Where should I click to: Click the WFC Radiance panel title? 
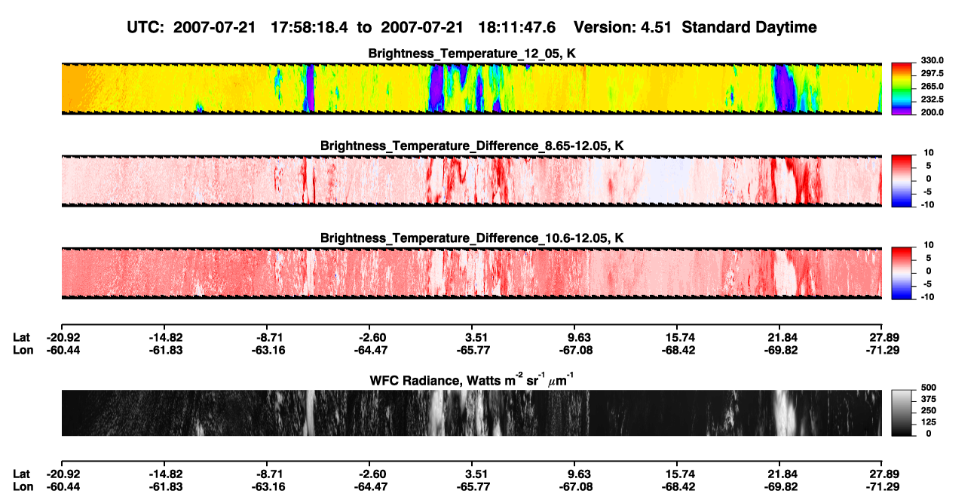pos(471,379)
